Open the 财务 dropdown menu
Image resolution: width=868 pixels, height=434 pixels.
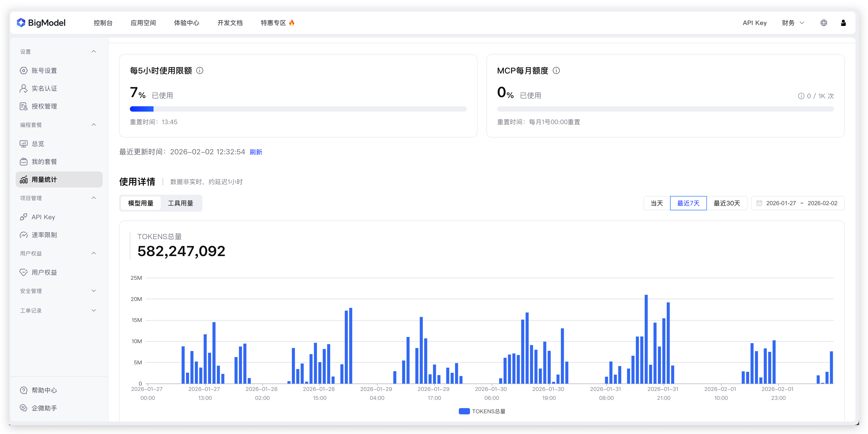pos(793,23)
